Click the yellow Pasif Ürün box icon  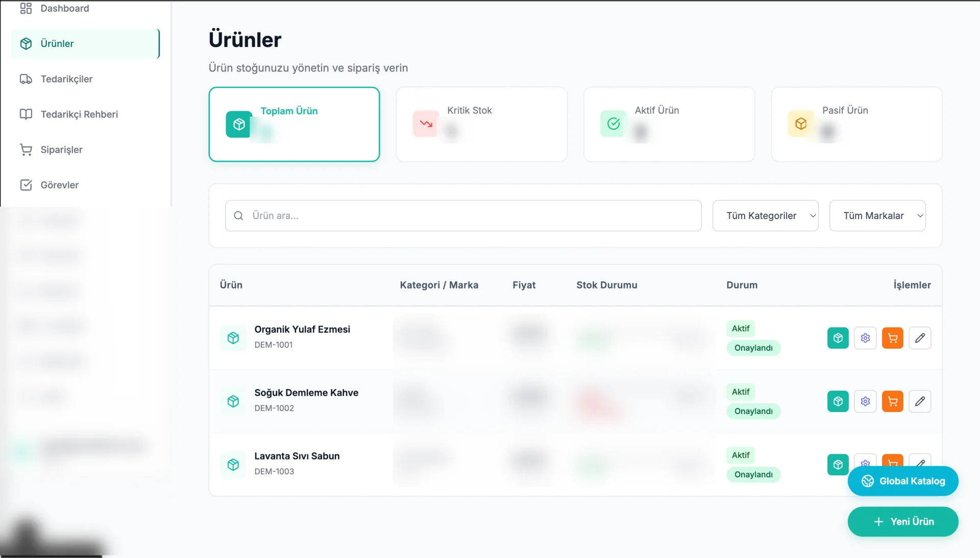point(801,124)
